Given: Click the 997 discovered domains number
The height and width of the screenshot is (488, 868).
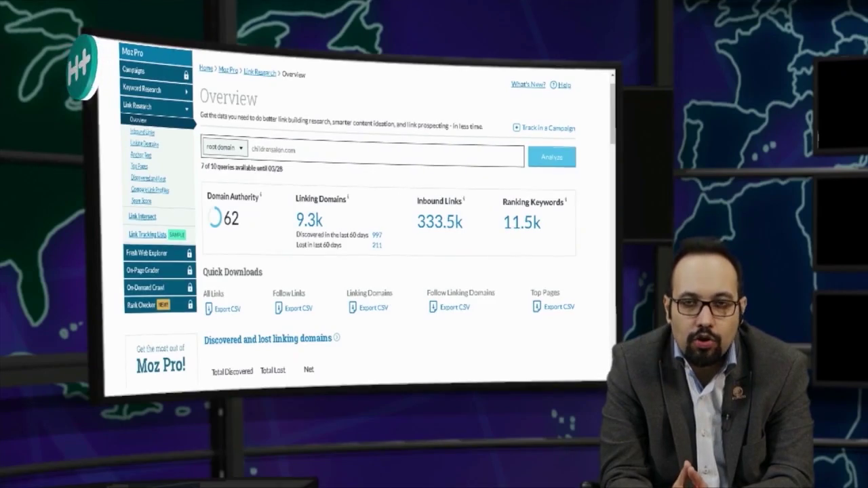Looking at the screenshot, I should [377, 235].
